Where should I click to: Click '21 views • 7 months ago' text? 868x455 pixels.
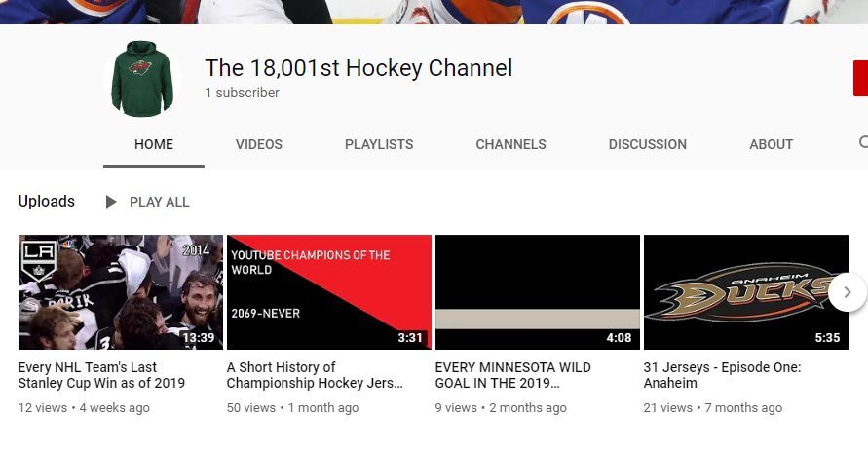[x=712, y=408]
